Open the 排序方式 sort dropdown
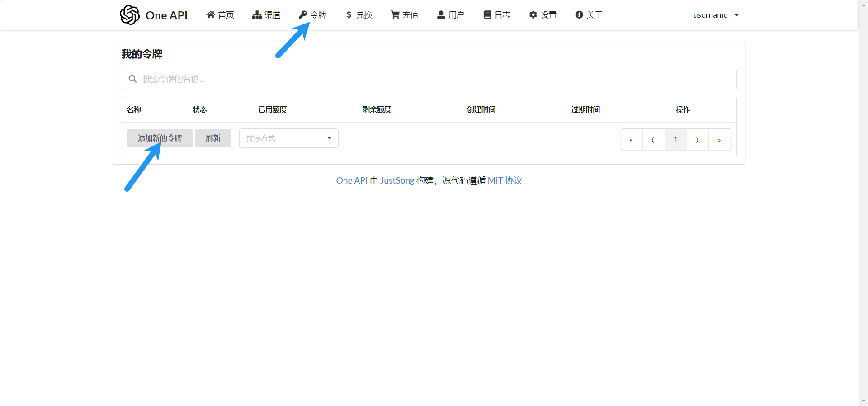Image resolution: width=868 pixels, height=406 pixels. (288, 138)
